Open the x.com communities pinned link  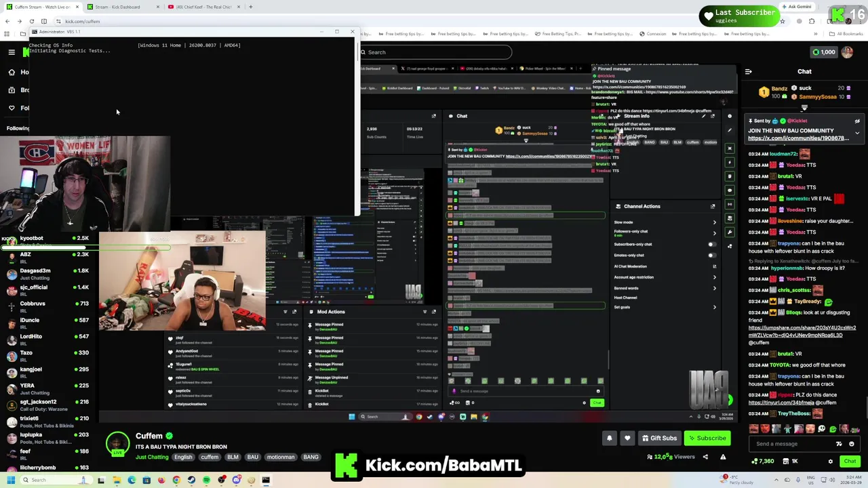click(798, 138)
